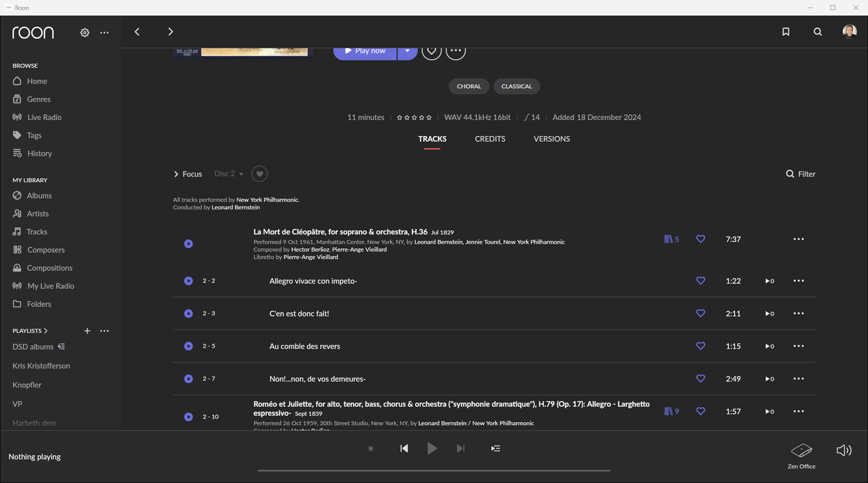The height and width of the screenshot is (483, 868).
Task: Click the playback seek bar
Action: (x=434, y=470)
